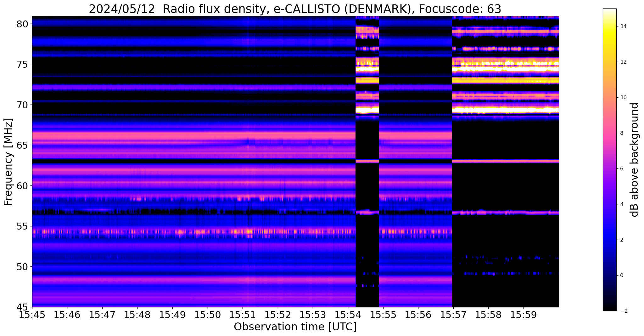Click the 15:59 time tick label
644x336 pixels.
(x=524, y=315)
